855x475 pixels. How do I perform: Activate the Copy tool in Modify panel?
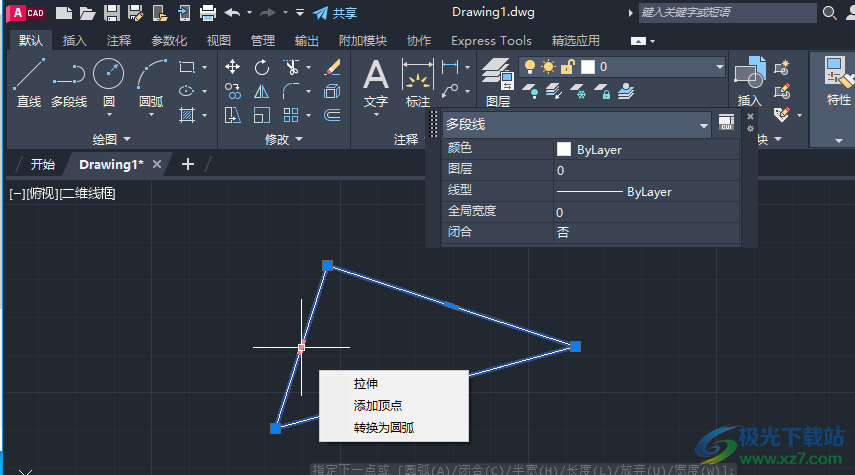click(x=232, y=91)
